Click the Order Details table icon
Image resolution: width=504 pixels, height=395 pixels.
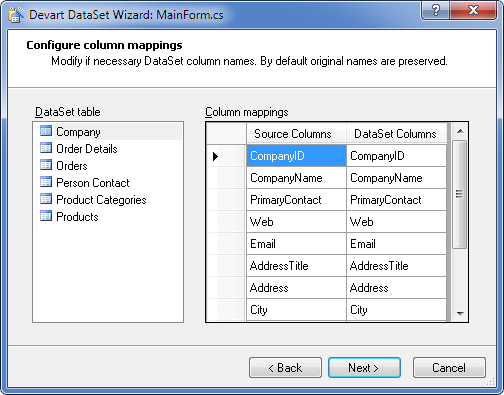point(46,148)
